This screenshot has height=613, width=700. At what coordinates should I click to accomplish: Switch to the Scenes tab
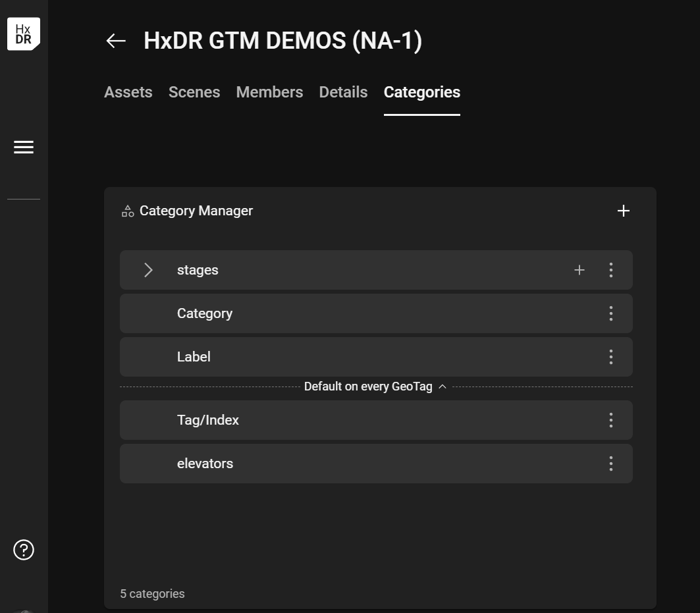coord(194,92)
